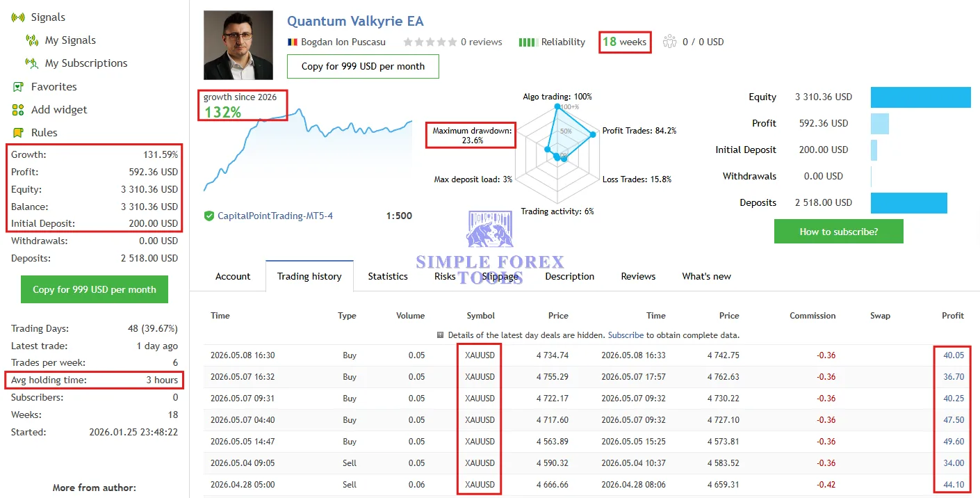This screenshot has width=980, height=498.
Task: Click the 18 weeks label
Action: (x=625, y=42)
